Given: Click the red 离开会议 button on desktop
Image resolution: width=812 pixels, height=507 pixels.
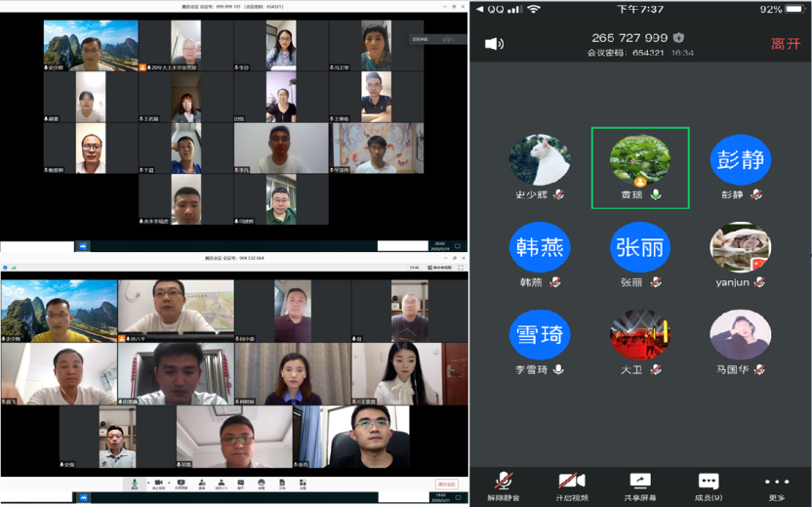Looking at the screenshot, I should pyautogui.click(x=446, y=484).
